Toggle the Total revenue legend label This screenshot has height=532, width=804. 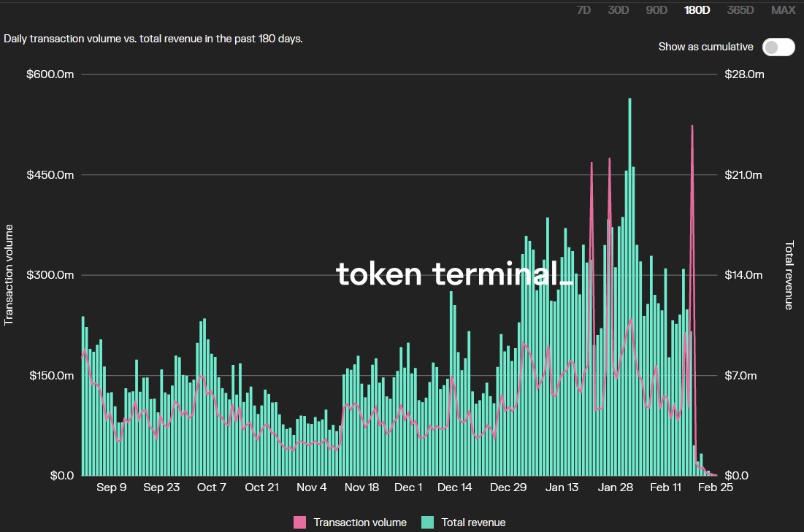click(x=473, y=522)
